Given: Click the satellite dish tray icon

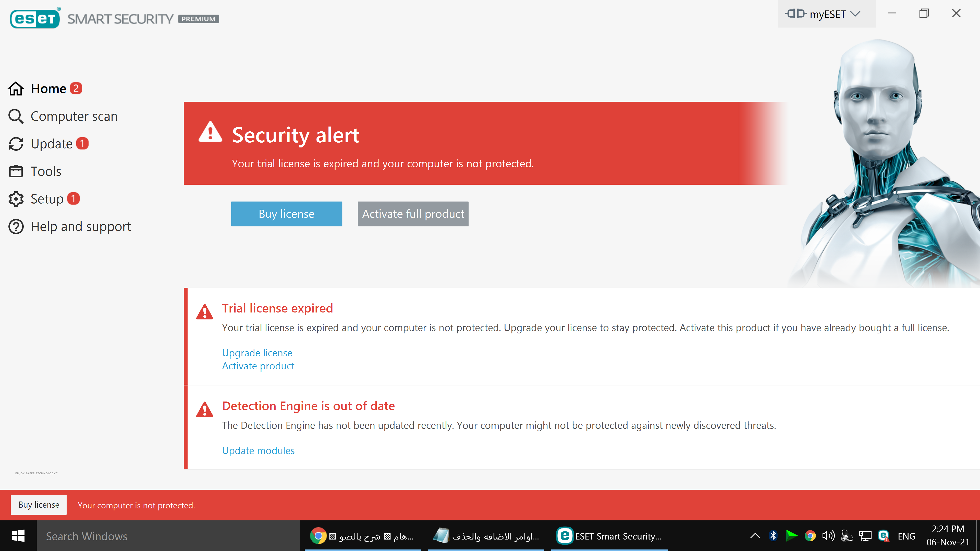Looking at the screenshot, I should click(847, 536).
